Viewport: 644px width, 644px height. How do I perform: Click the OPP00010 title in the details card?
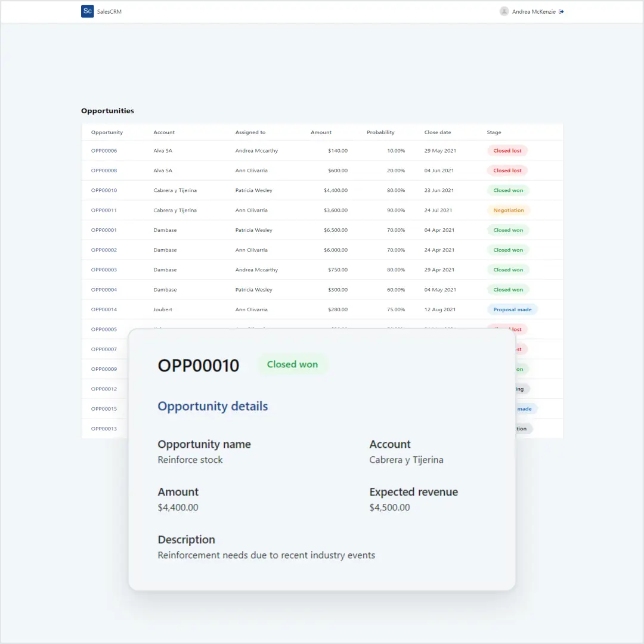[x=199, y=365]
